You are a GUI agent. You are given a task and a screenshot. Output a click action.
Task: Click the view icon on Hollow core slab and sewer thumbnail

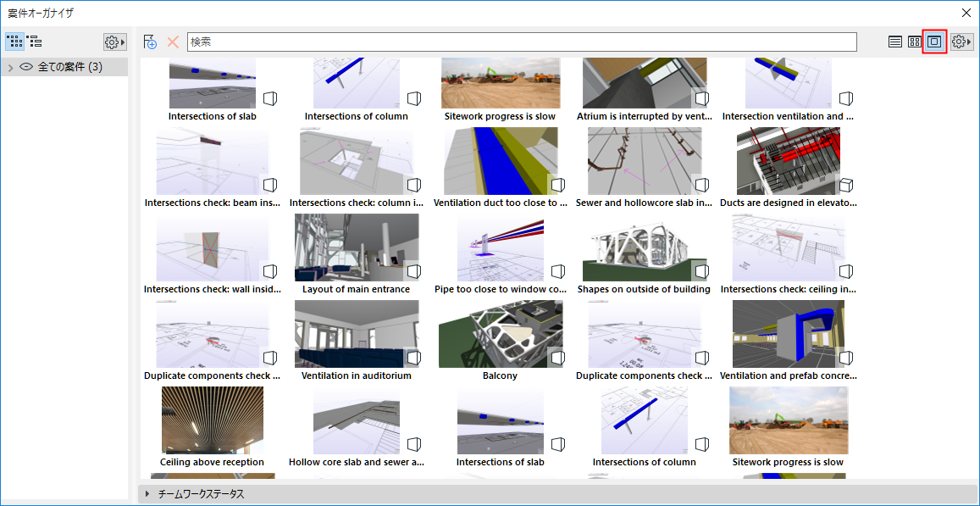click(413, 443)
